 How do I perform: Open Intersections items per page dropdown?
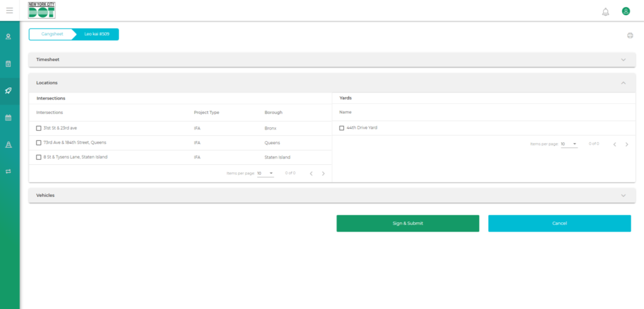coord(265,173)
